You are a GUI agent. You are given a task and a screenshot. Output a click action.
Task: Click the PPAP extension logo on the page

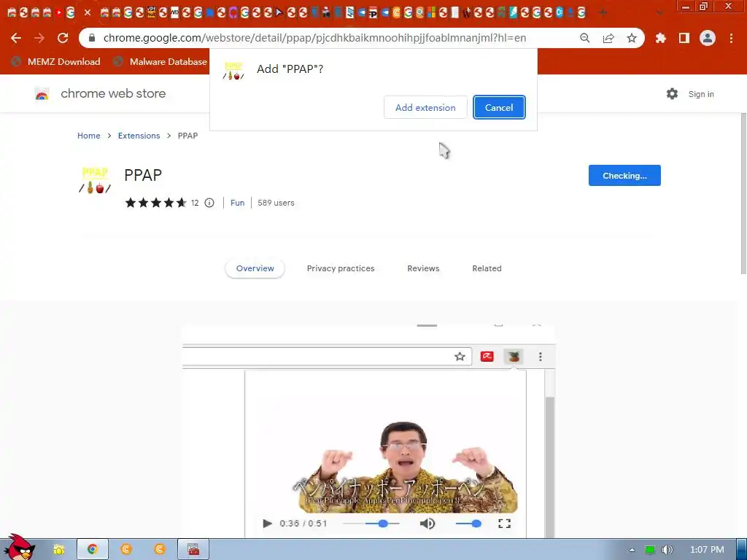coord(95,180)
